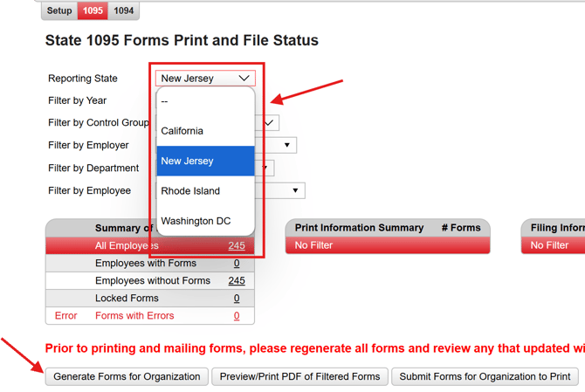585x392 pixels.
Task: Click the Forms with Errors count link
Action: [x=236, y=316]
